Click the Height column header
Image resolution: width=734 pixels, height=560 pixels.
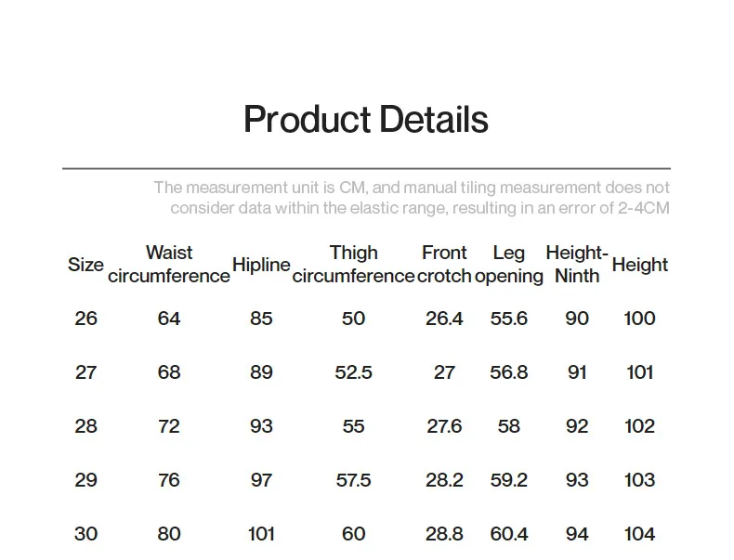pyautogui.click(x=639, y=265)
